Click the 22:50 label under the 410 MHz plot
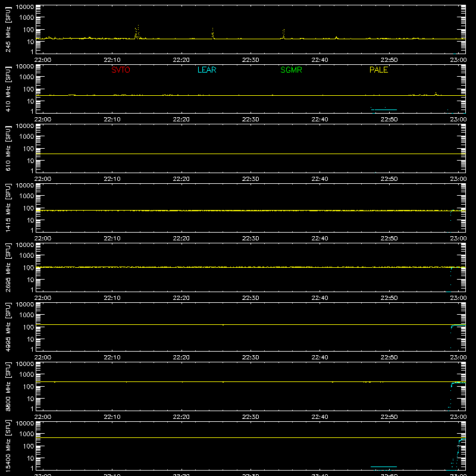The image size is (476, 476). 389,120
